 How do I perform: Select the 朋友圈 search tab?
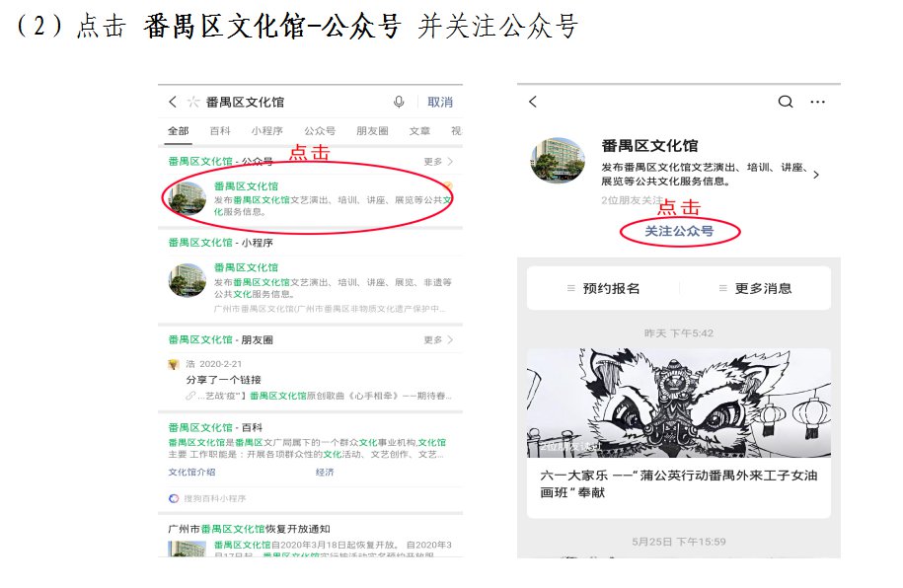tap(372, 131)
